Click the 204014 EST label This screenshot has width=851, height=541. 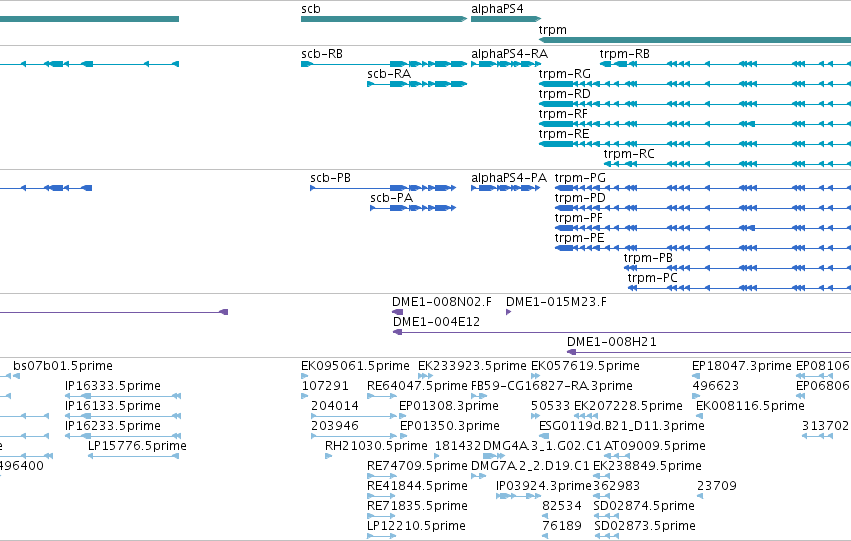335,406
